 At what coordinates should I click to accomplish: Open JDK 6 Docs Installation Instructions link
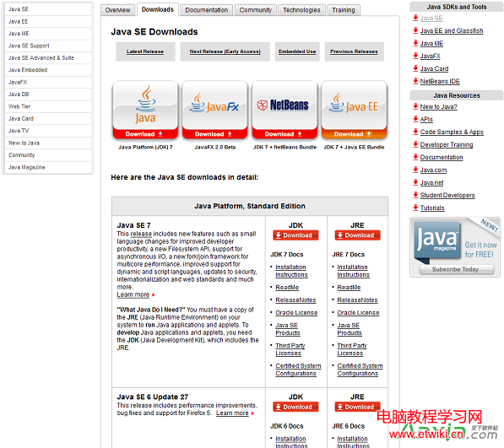click(291, 442)
